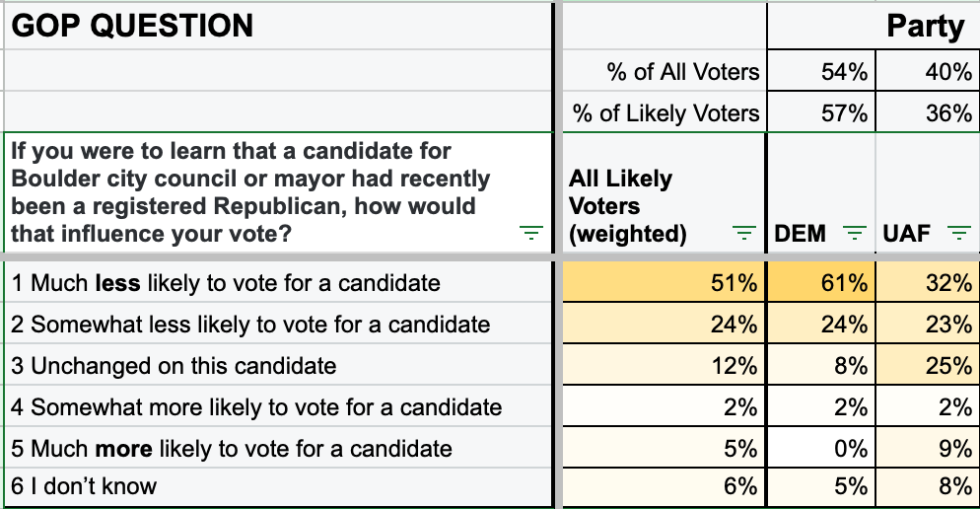
Task: Open the filter icon on the question column
Action: 531,233
